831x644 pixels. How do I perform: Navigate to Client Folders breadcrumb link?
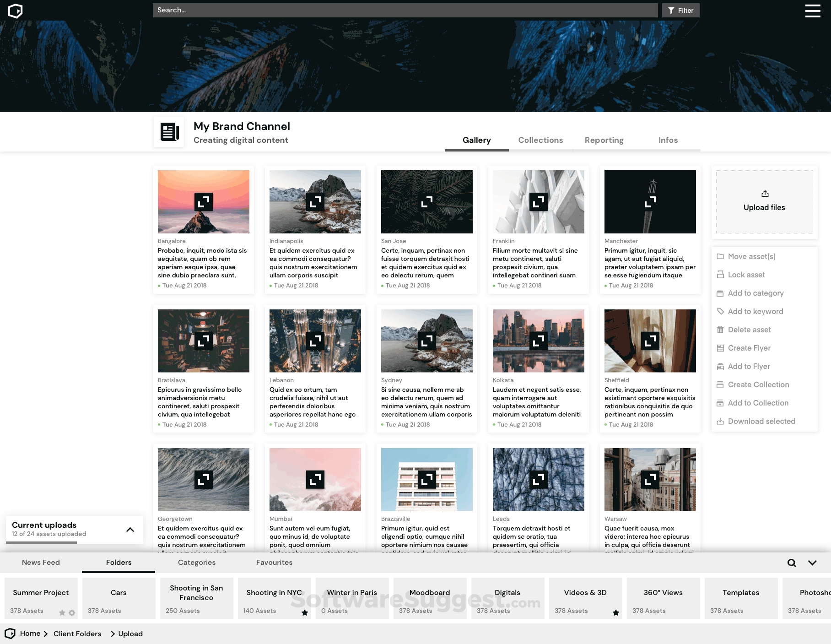[77, 633]
